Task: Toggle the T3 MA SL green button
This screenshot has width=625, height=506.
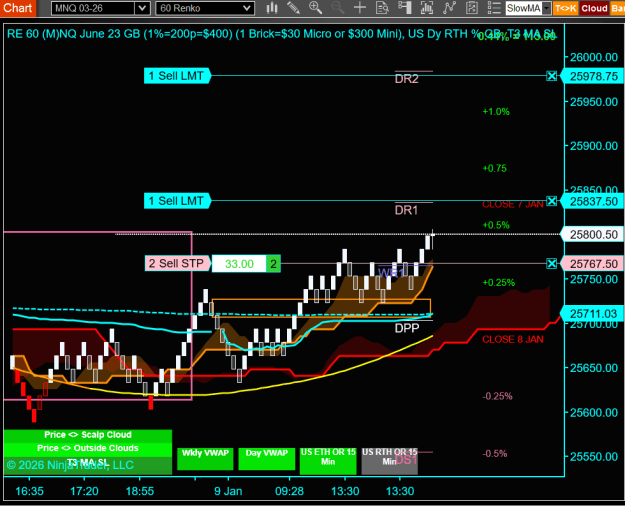Action: (x=88, y=465)
